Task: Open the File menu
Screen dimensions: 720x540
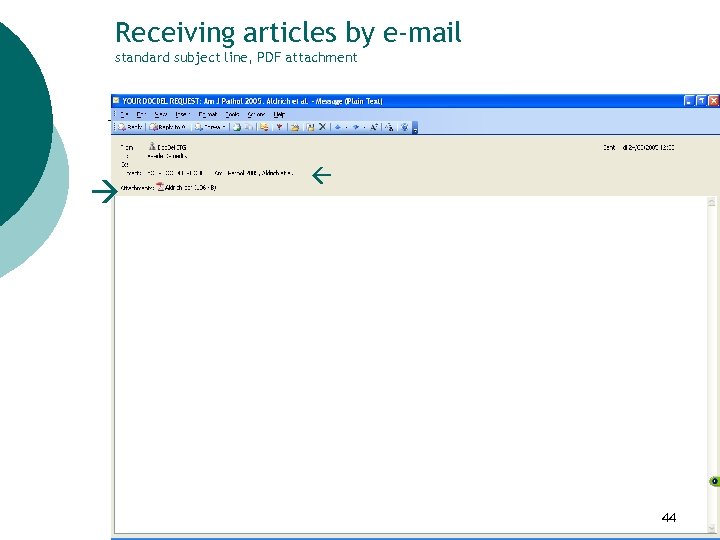Action: (124, 114)
